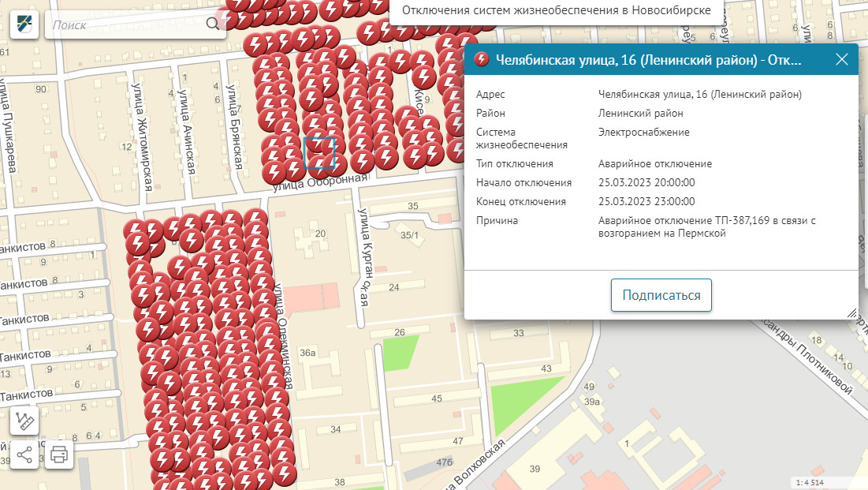Click the magnifier icon in the search box
This screenshot has width=868, height=490.
212,24
